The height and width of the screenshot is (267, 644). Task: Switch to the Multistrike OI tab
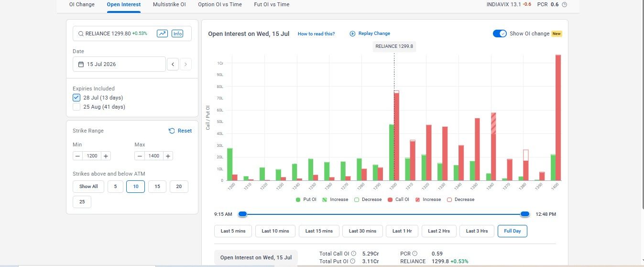[169, 4]
